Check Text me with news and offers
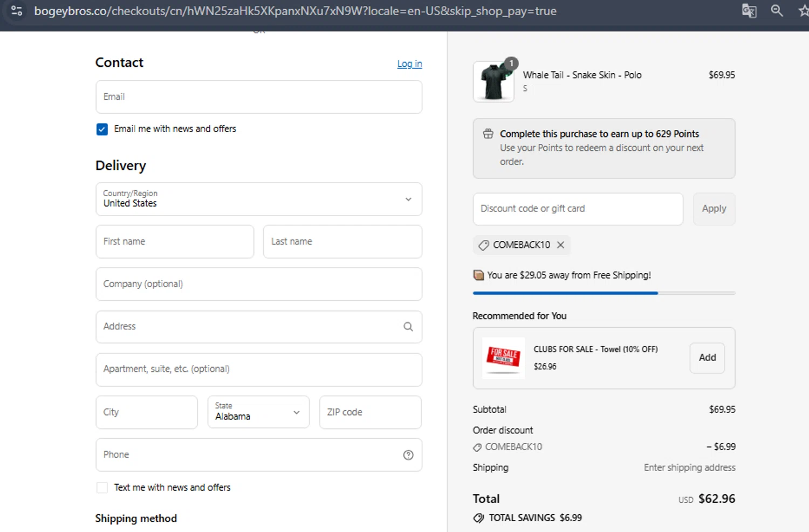The width and height of the screenshot is (809, 532). pyautogui.click(x=102, y=488)
